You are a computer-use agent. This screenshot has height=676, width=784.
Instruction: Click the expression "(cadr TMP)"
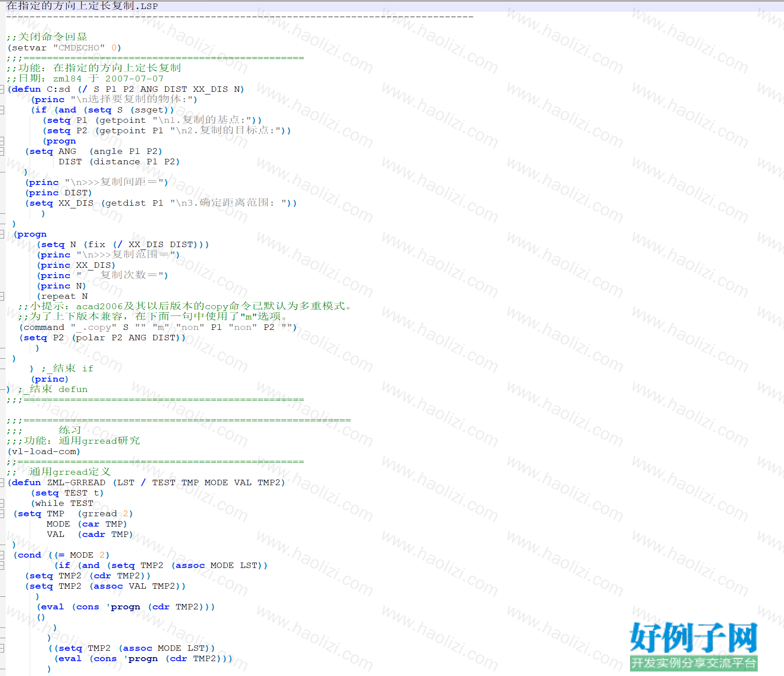click(105, 534)
